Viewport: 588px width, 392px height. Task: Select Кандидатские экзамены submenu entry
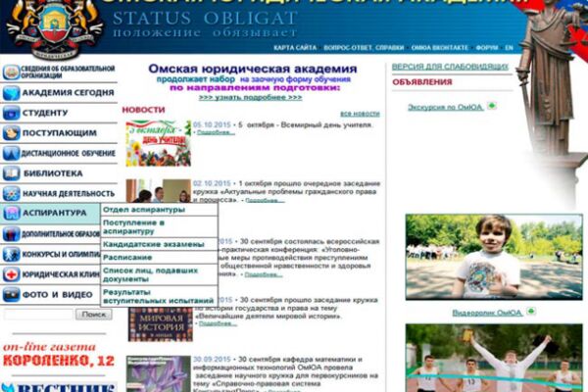(x=154, y=245)
